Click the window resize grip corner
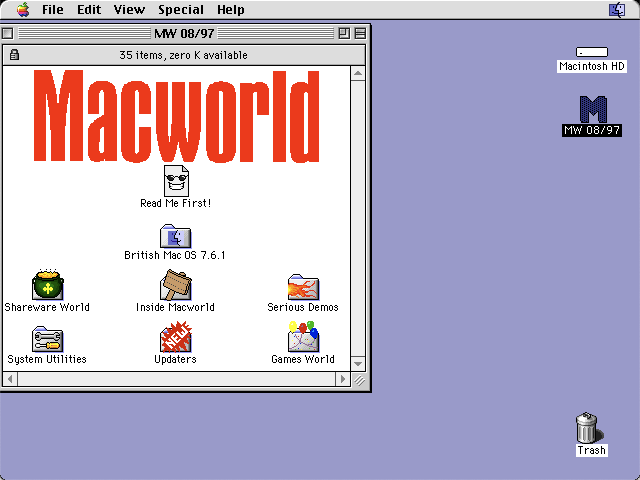Image resolution: width=640 pixels, height=480 pixels. click(358, 379)
